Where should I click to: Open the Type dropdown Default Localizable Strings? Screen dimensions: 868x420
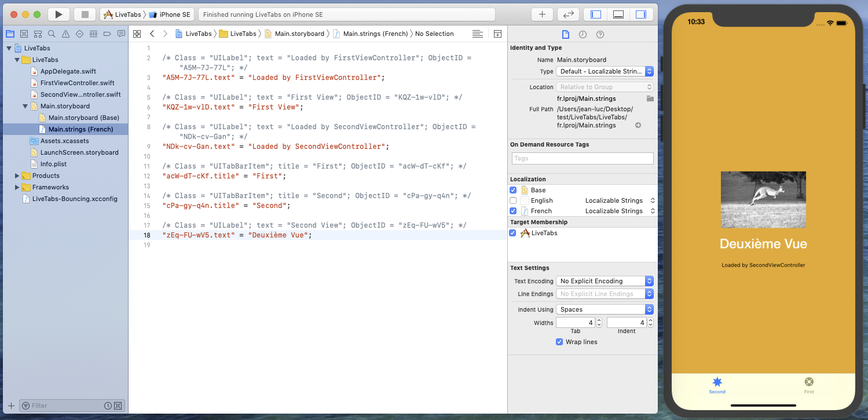click(605, 71)
